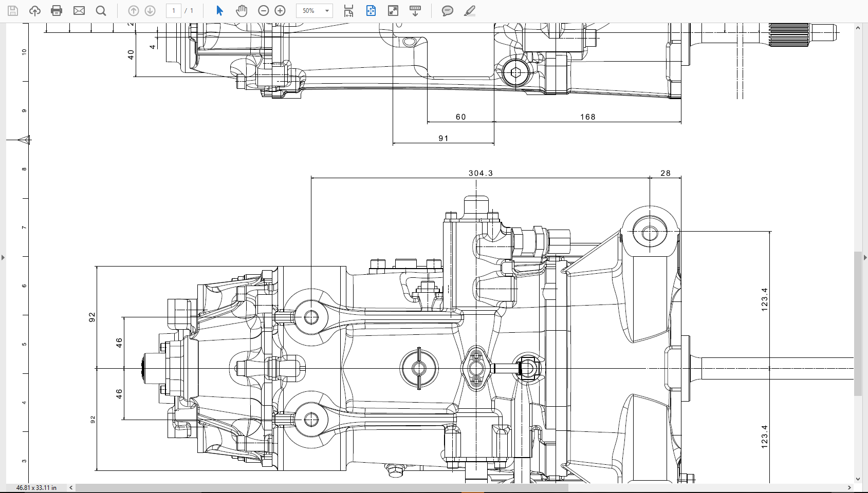The height and width of the screenshot is (493, 868).
Task: Click the 304.3 dimension text
Action: click(481, 173)
